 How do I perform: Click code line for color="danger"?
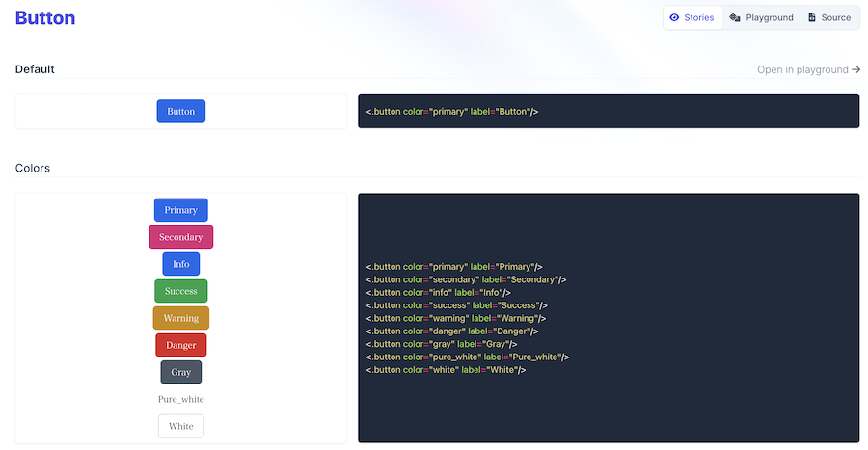coord(451,331)
